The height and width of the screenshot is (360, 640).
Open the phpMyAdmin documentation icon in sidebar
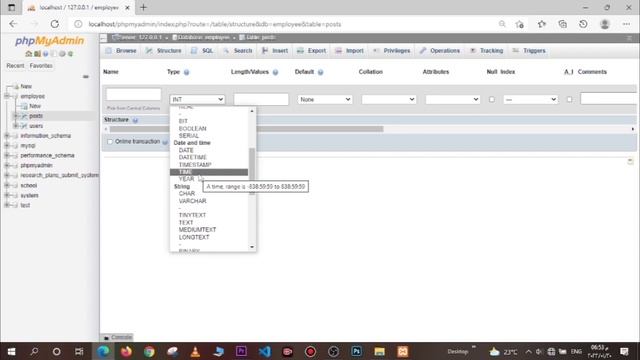pyautogui.click(x=46, y=54)
